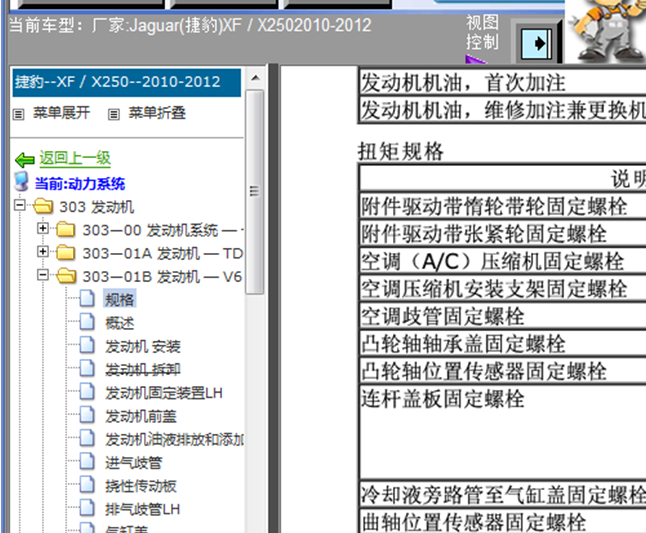This screenshot has width=646, height=533.
Task: Click page icon next to 发动机前盖
Action: click(x=87, y=415)
